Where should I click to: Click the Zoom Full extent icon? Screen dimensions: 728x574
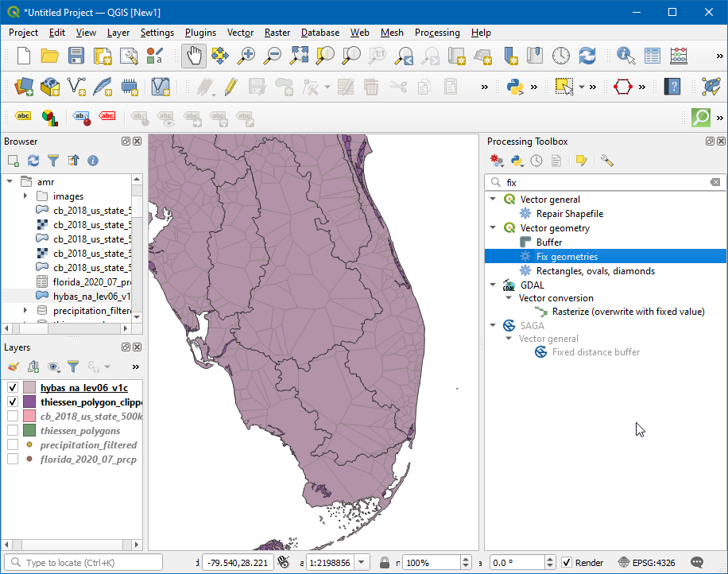[x=299, y=56]
